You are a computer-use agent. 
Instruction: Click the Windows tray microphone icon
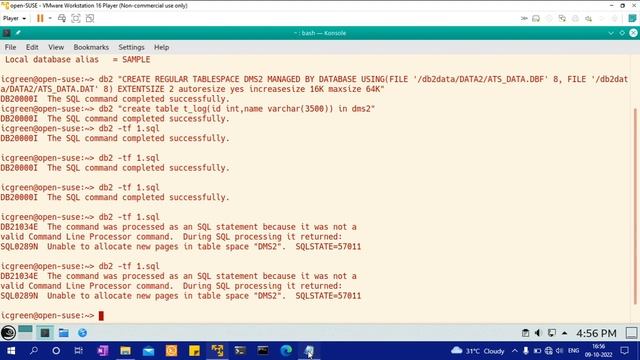pos(526,351)
